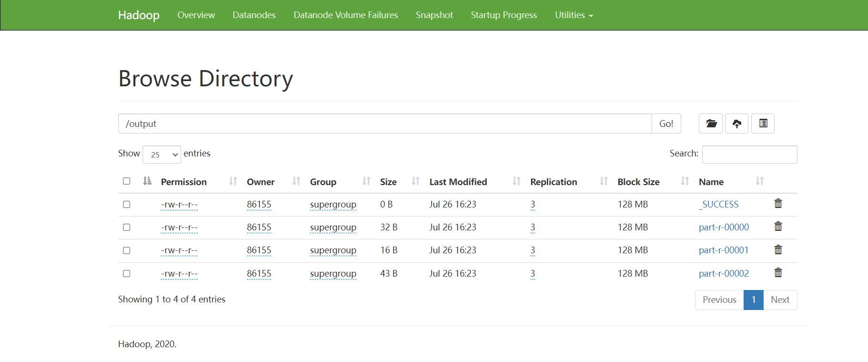Image resolution: width=868 pixels, height=362 pixels.
Task: Sort by Group column sort arrows
Action: pyautogui.click(x=367, y=181)
